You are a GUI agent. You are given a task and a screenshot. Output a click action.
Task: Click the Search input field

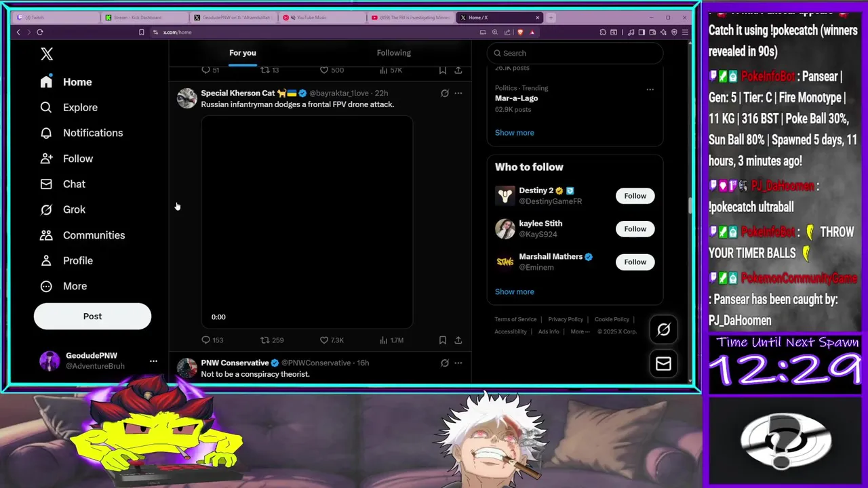(575, 53)
